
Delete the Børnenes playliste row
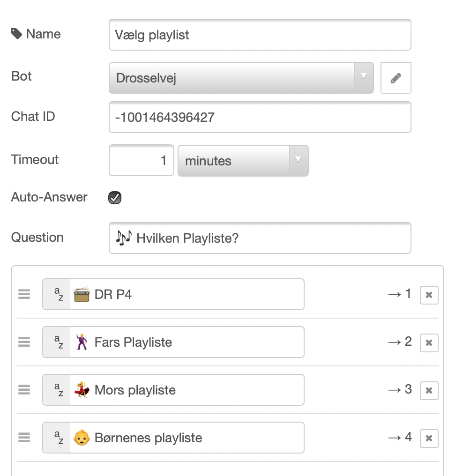pyautogui.click(x=429, y=438)
